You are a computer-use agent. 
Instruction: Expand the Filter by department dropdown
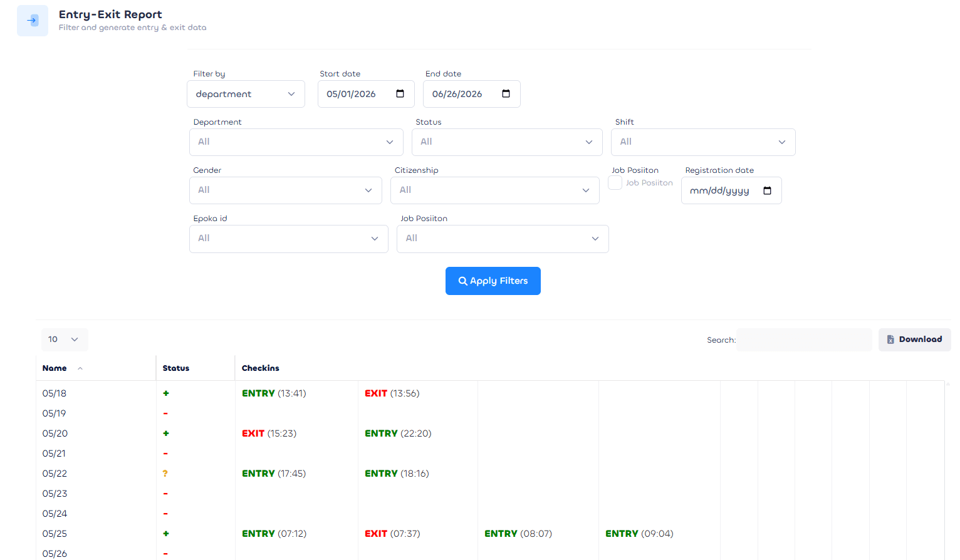[246, 94]
